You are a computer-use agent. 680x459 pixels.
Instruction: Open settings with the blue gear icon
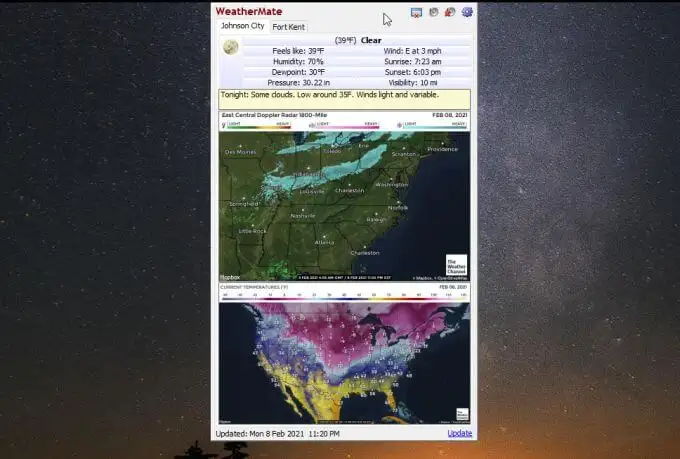coord(467,12)
